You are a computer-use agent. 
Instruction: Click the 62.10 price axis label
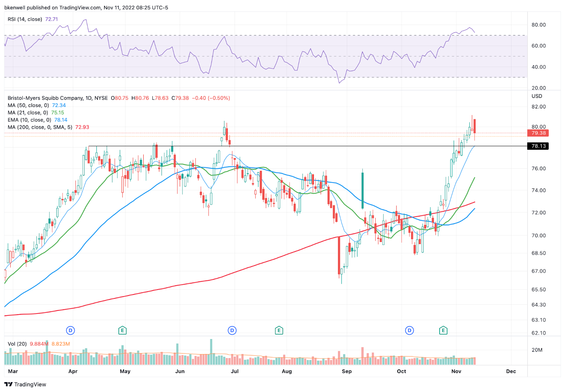tap(539, 333)
